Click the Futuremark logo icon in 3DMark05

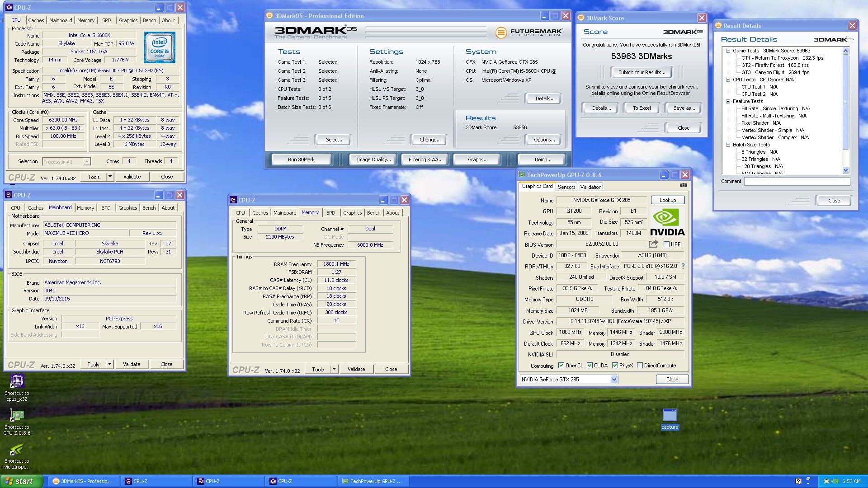click(x=500, y=33)
